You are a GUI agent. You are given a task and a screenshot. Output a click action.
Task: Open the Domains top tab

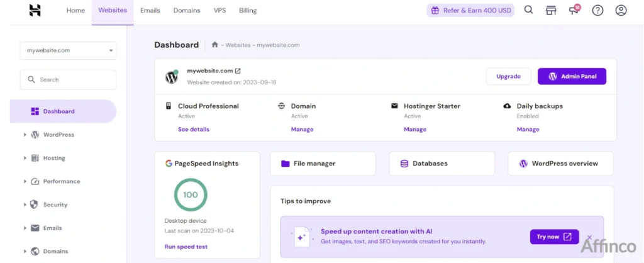pyautogui.click(x=187, y=11)
